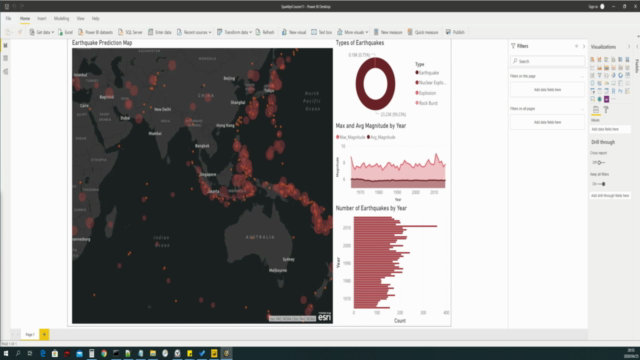Screen dimensions: 640x360
Task: Click the donut chart ring
Action: (x=359, y=84)
